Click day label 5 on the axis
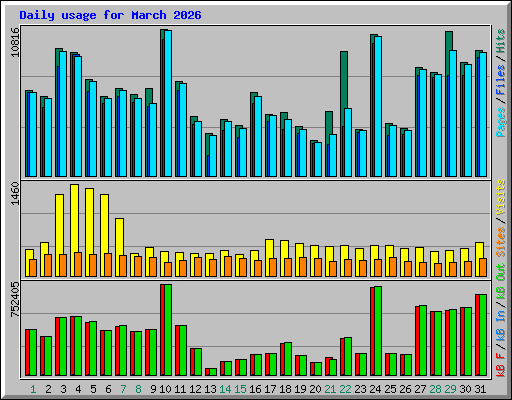 pyautogui.click(x=93, y=389)
